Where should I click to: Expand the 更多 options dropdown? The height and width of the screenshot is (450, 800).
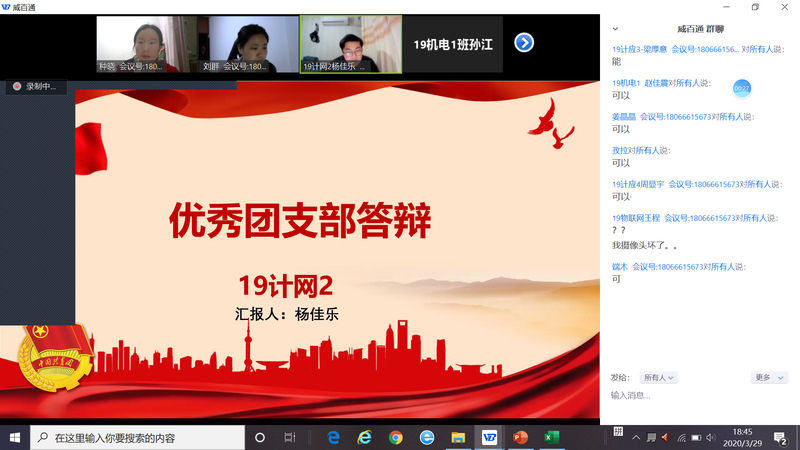767,377
